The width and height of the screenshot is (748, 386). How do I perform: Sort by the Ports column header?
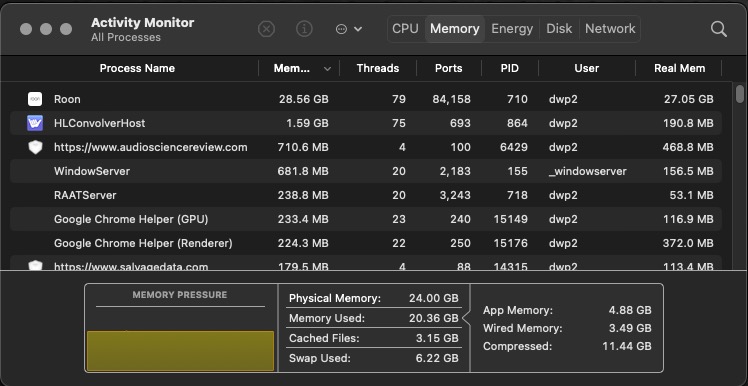pyautogui.click(x=448, y=68)
